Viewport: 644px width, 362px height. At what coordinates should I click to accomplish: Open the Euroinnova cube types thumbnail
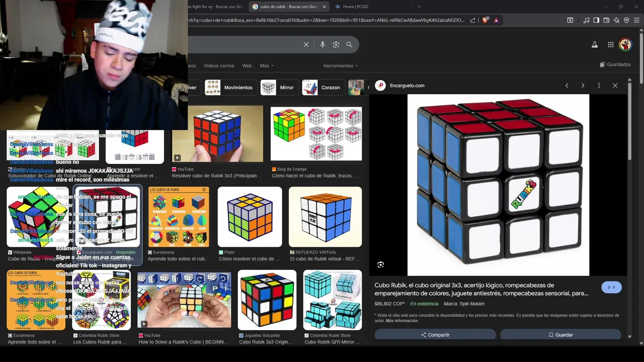click(179, 217)
